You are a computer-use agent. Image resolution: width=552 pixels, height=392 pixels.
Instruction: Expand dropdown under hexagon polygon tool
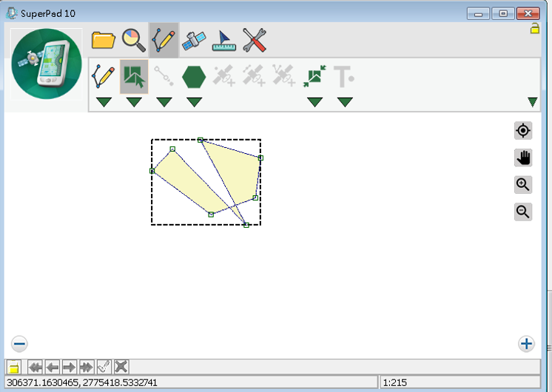(x=195, y=102)
